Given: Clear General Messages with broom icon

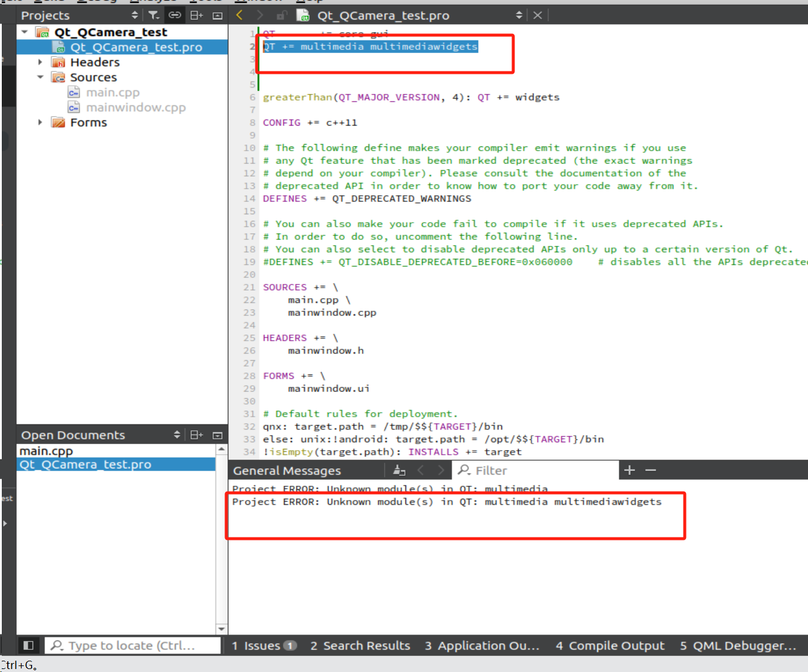Looking at the screenshot, I should pos(399,470).
